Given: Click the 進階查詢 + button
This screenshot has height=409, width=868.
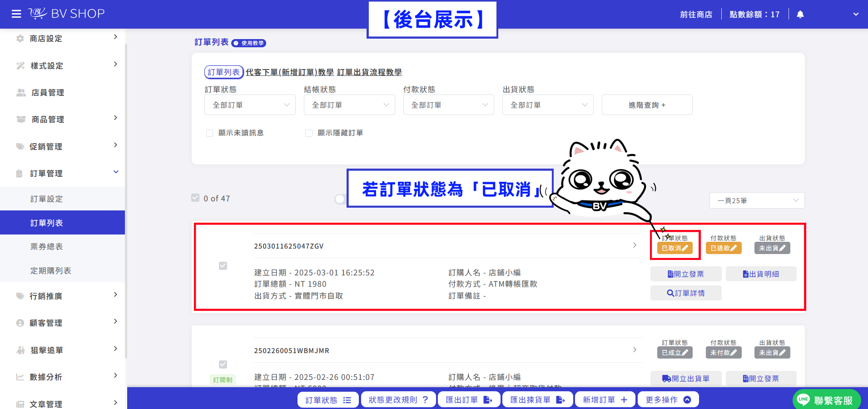Looking at the screenshot, I should click(647, 105).
